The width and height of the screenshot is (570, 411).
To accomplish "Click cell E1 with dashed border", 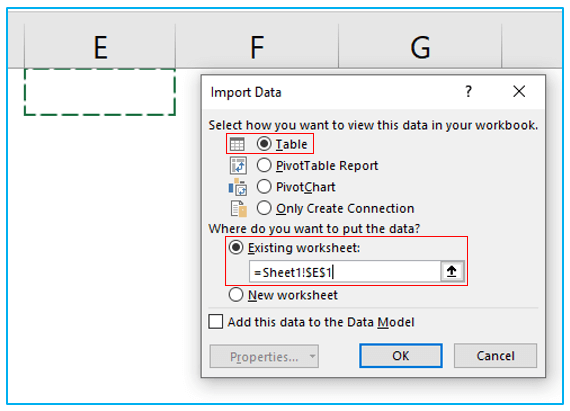I will tap(100, 92).
